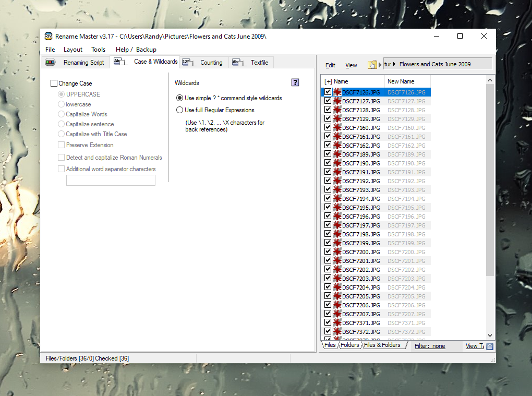Switch to the Counting tab
The image size is (532, 396).
pos(204,63)
